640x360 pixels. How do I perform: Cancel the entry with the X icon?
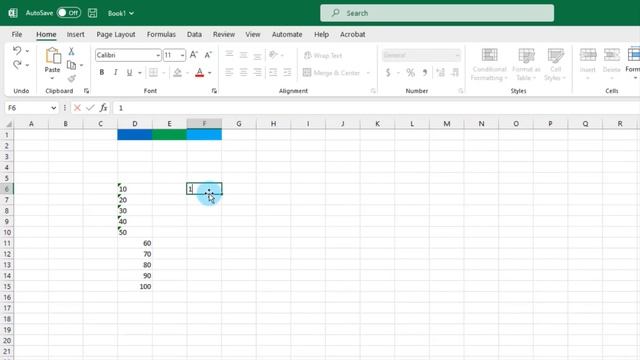(x=77, y=108)
